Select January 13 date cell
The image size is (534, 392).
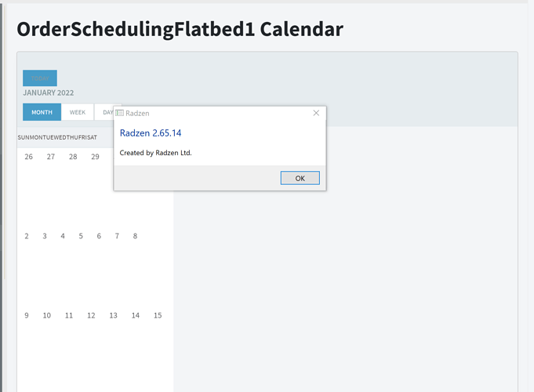(114, 315)
